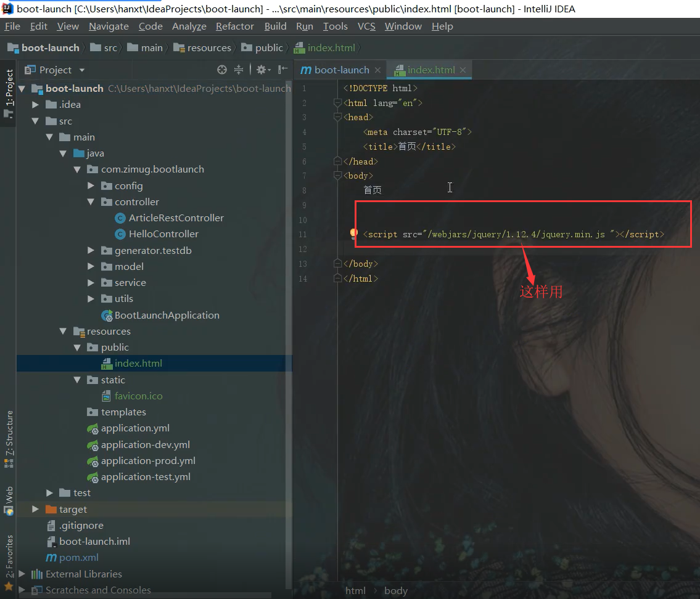Click the .gitignore file icon
700x599 pixels.
click(x=51, y=526)
